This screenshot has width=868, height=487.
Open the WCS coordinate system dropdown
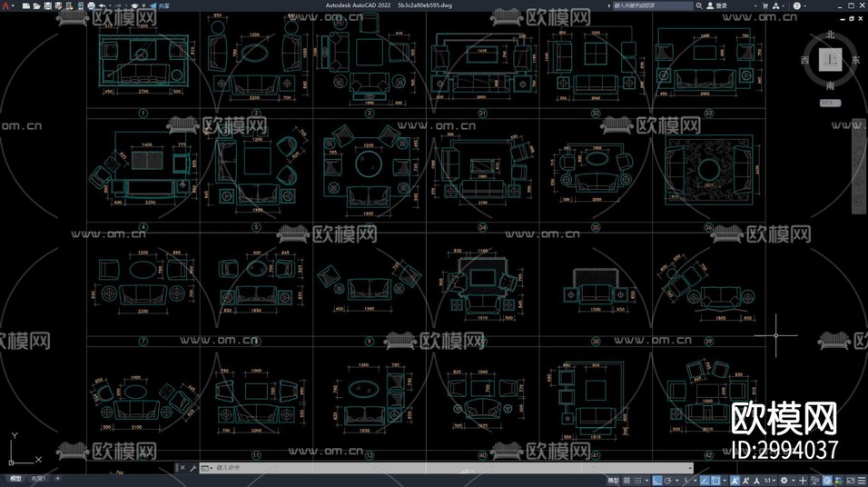point(830,103)
